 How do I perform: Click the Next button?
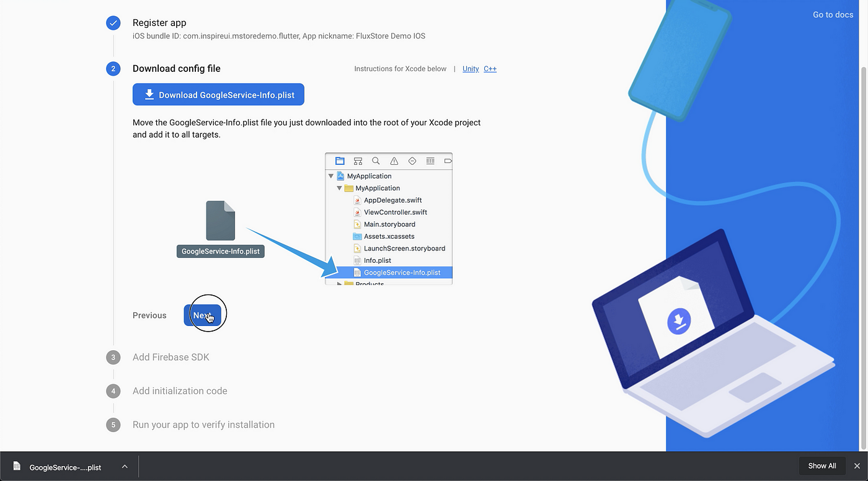coord(202,315)
